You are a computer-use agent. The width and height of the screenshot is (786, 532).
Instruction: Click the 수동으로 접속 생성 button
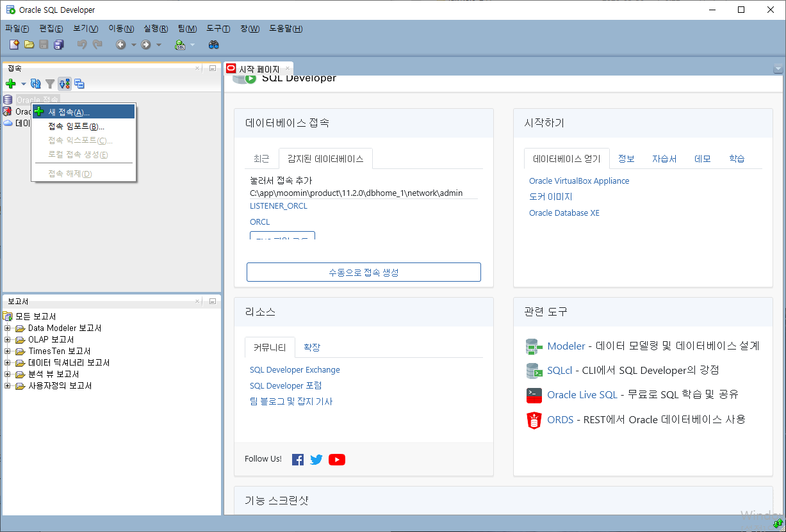364,272
